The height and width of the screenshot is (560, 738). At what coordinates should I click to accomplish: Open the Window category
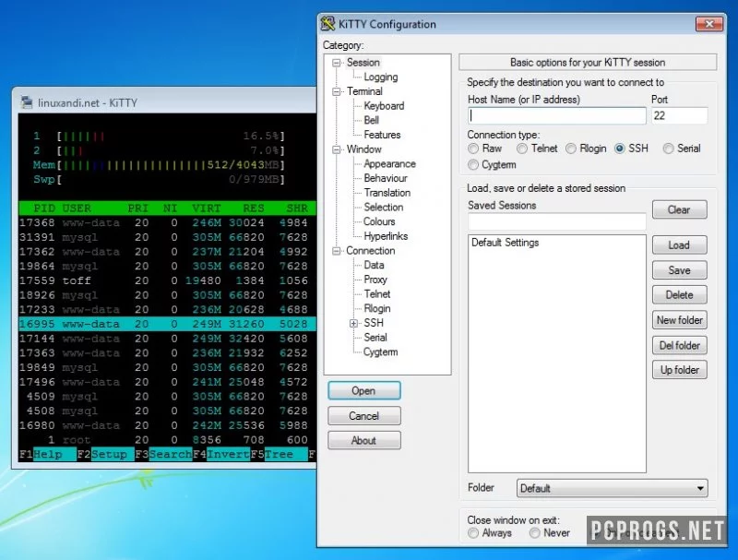coord(363,149)
